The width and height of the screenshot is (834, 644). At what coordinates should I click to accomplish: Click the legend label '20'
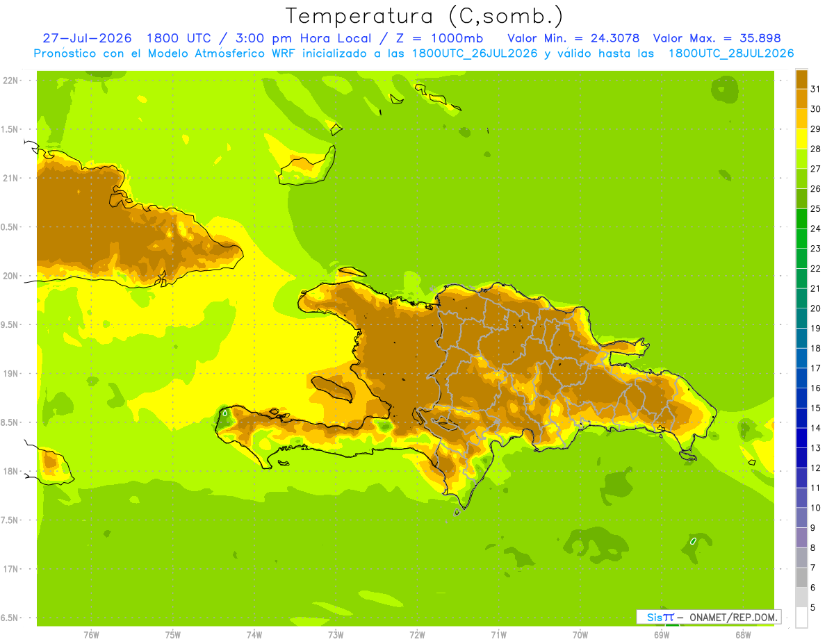click(x=815, y=308)
